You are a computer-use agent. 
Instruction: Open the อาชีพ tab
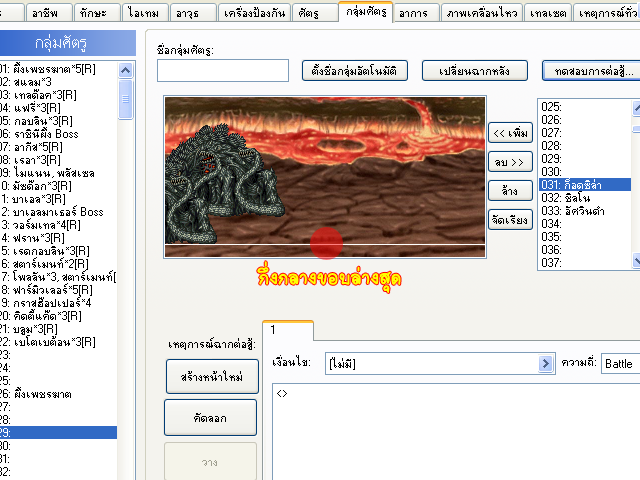point(49,13)
